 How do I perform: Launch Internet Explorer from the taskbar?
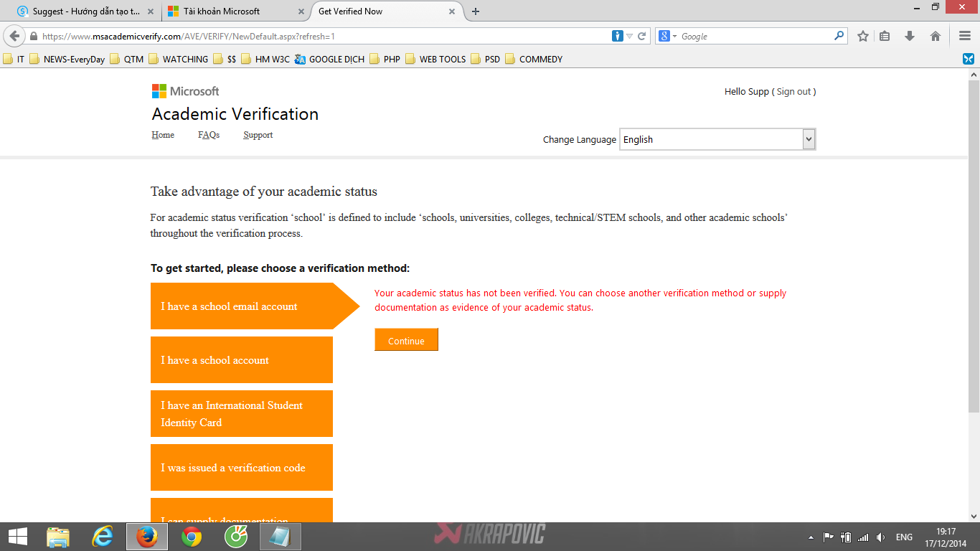pos(103,537)
